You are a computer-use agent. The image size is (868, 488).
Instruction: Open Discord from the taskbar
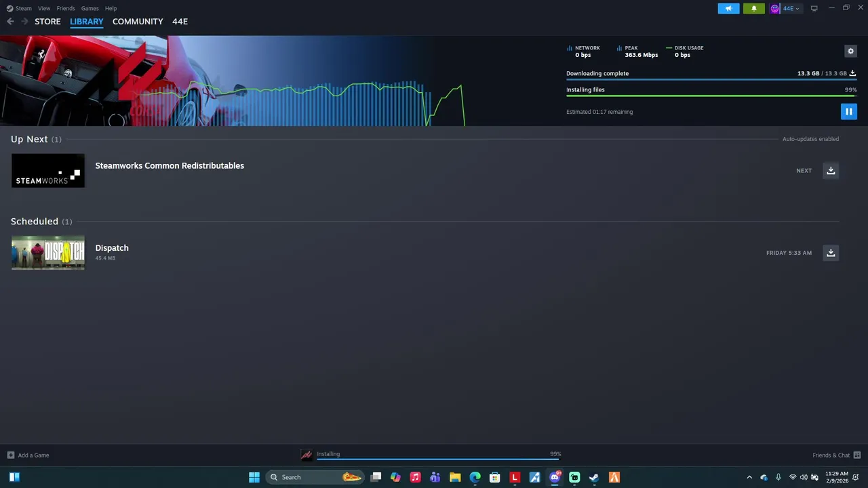555,477
